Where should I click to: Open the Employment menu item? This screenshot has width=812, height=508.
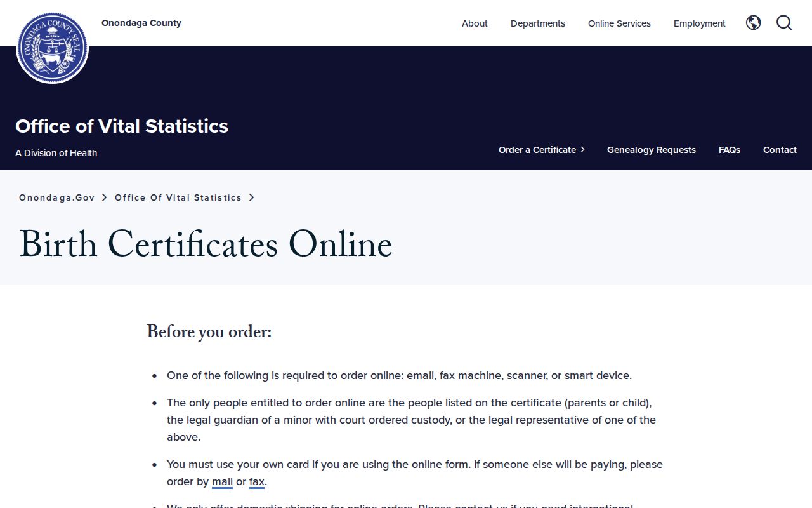pyautogui.click(x=699, y=23)
